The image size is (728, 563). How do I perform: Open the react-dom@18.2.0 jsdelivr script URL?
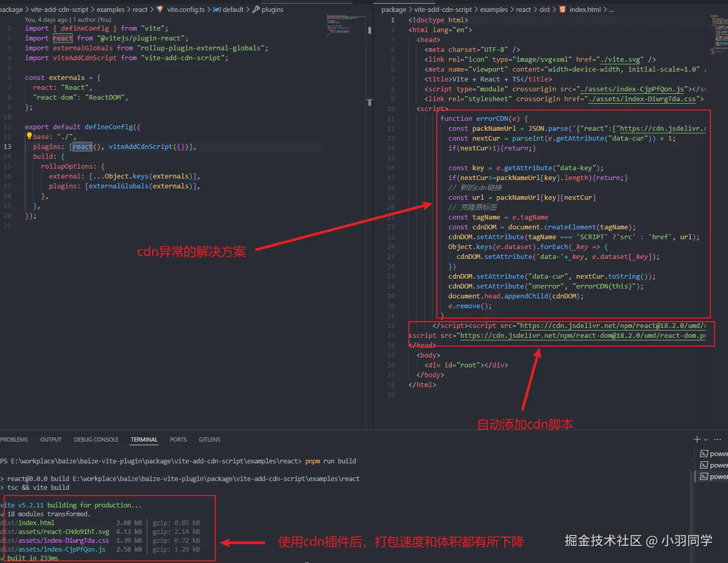[x=583, y=335]
